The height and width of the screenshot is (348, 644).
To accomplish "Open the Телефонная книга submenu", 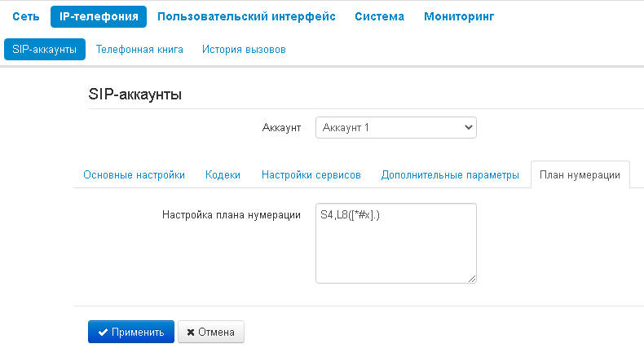I will click(x=139, y=50).
